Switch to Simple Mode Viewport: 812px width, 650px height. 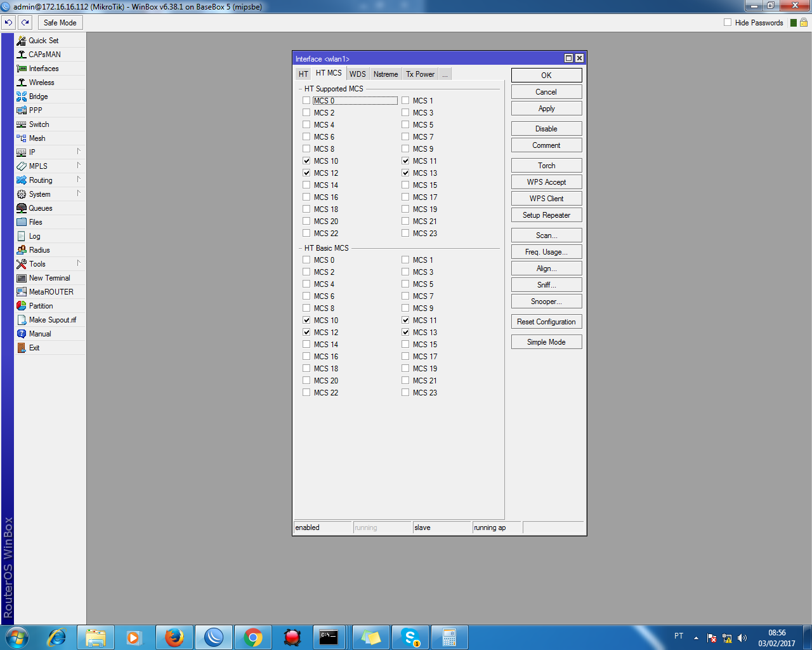click(546, 342)
